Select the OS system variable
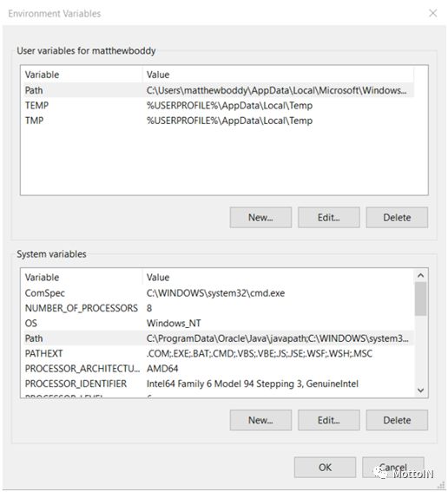Screen dimensions: 448x492 219,323
